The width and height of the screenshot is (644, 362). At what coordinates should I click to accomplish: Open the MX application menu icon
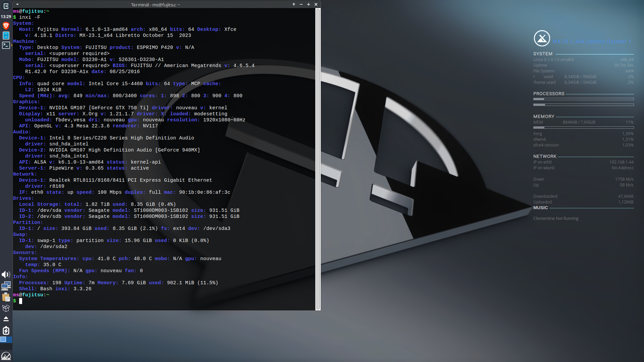(6, 356)
